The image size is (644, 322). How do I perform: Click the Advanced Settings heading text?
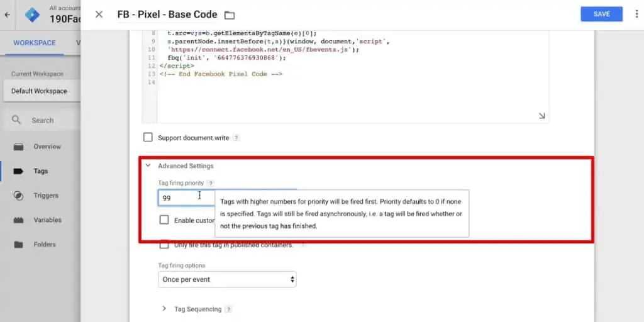click(x=186, y=166)
